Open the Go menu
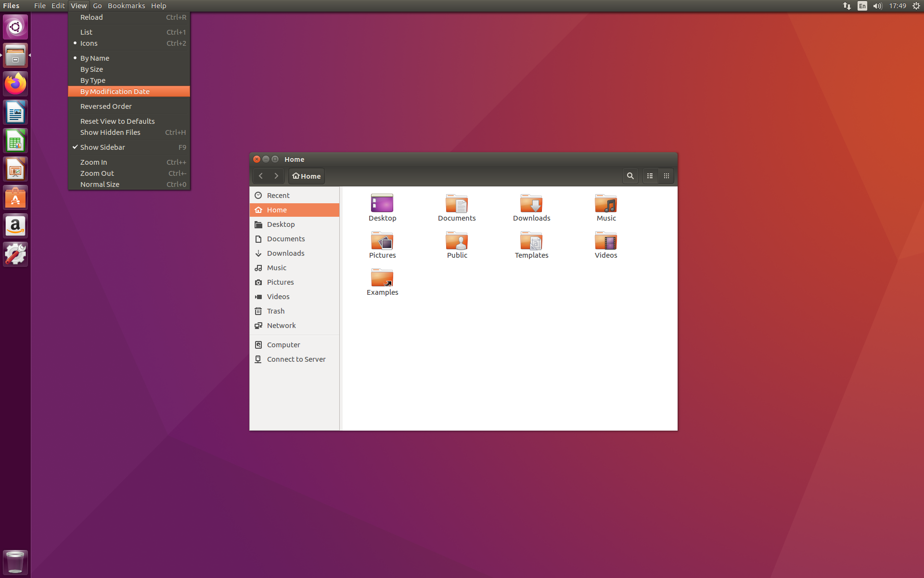 click(97, 6)
